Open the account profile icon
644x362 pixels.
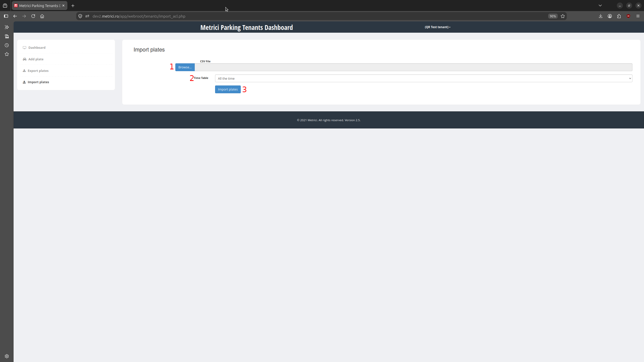coord(610,16)
